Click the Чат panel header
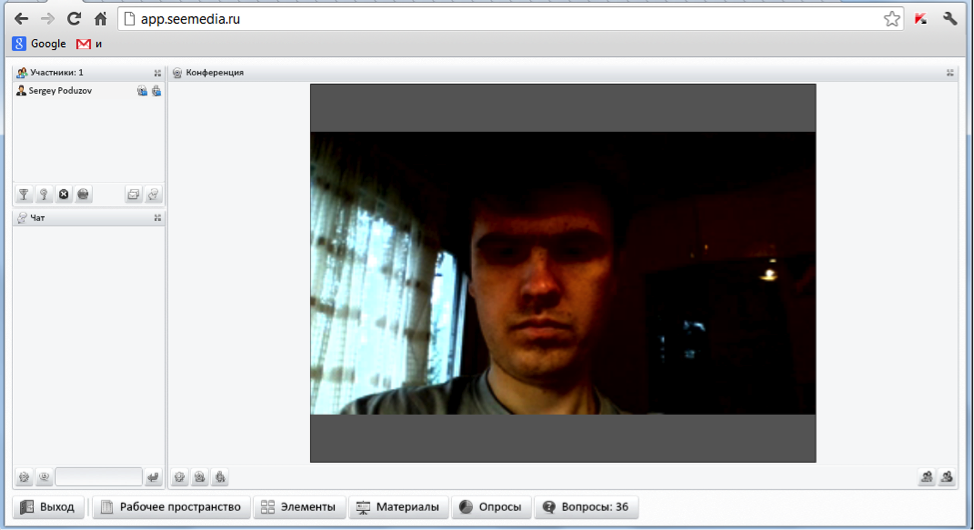The height and width of the screenshot is (530, 974). point(89,218)
